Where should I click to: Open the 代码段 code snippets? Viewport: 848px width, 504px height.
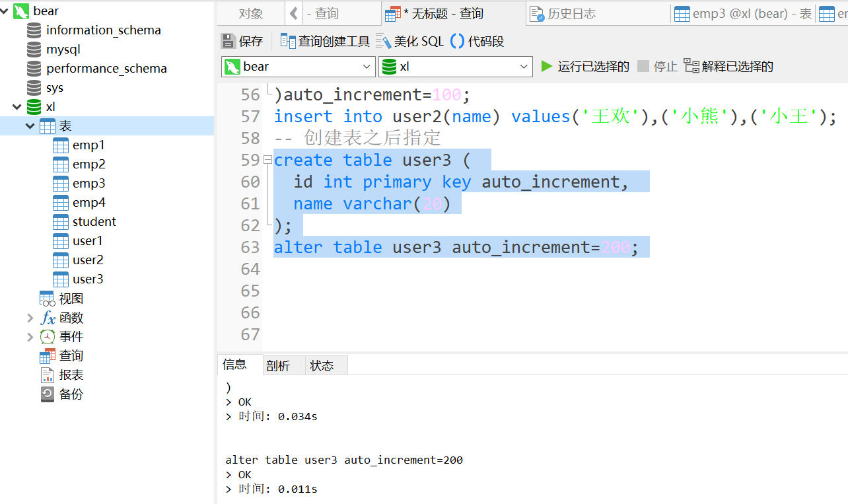[x=477, y=41]
